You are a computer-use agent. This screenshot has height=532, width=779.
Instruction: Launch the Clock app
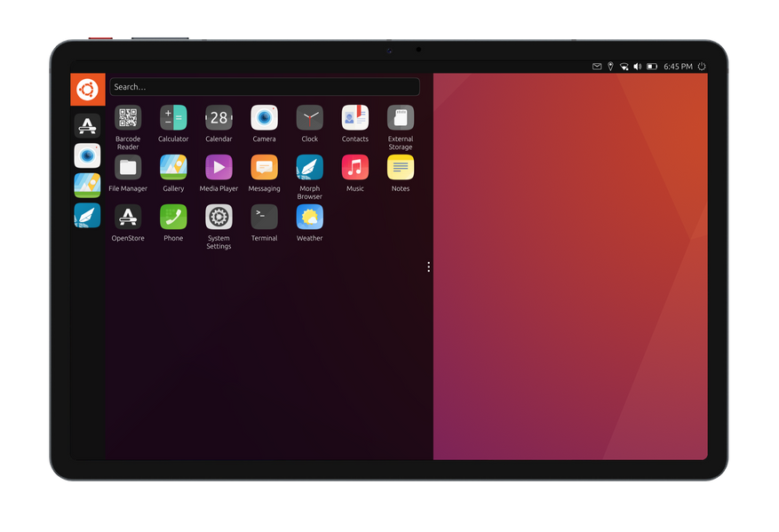pos(309,118)
